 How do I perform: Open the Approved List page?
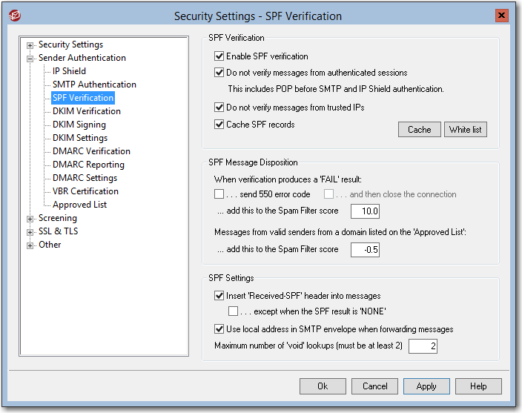point(79,204)
